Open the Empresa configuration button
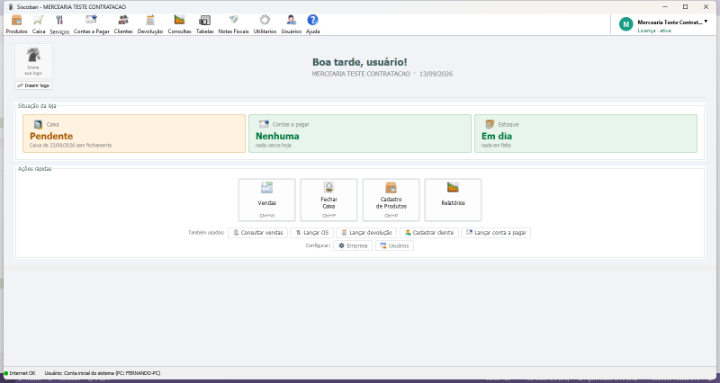The image size is (720, 383). (x=353, y=246)
